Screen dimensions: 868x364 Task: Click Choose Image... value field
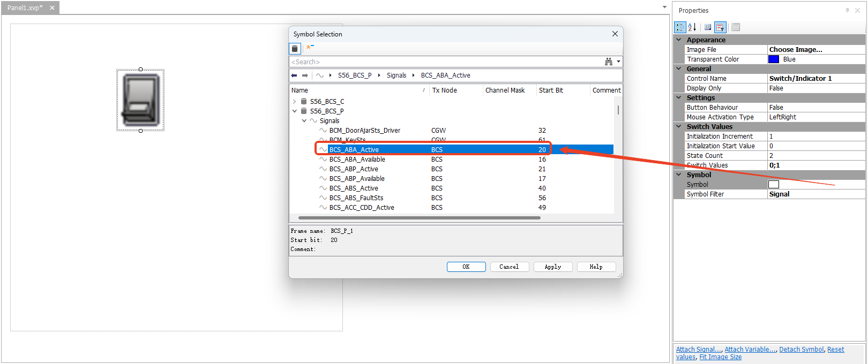pyautogui.click(x=816, y=49)
